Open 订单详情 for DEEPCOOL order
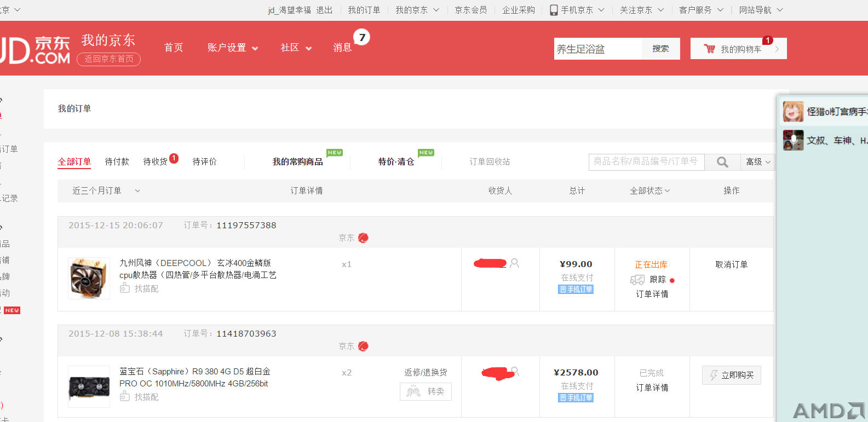This screenshot has width=868, height=422. coord(652,294)
